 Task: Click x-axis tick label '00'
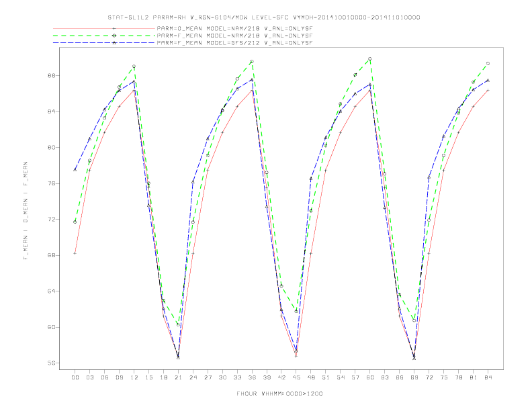(x=75, y=377)
